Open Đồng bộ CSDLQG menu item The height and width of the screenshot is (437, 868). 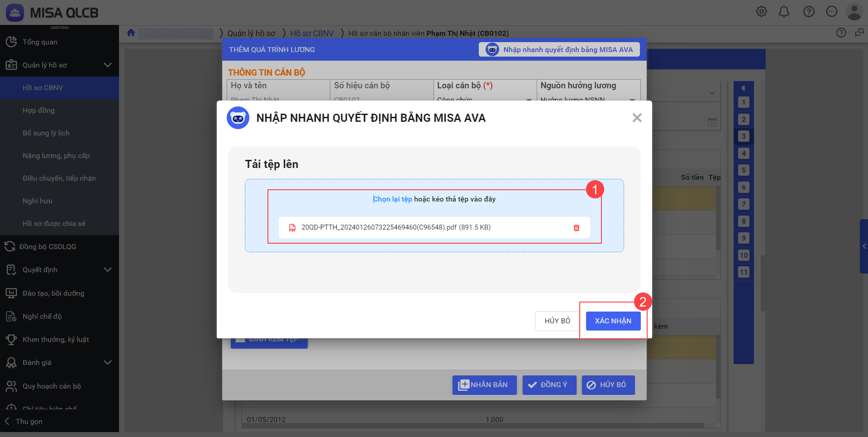(48, 246)
